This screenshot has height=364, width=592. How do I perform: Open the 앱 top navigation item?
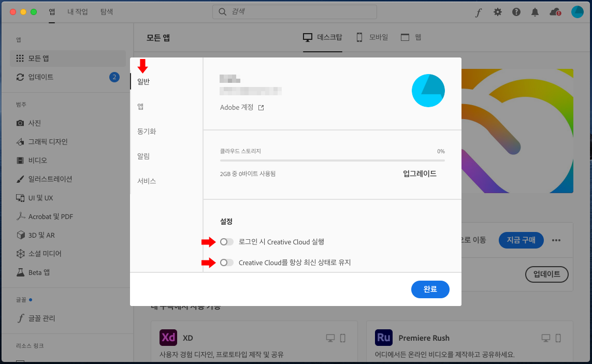[52, 12]
